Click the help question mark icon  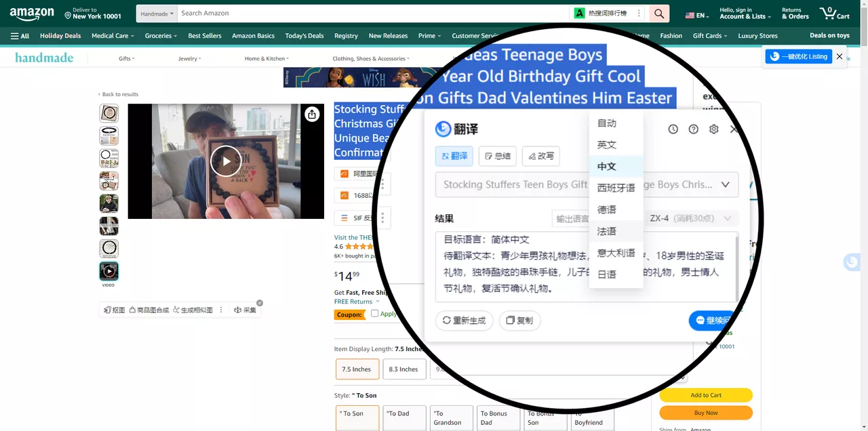693,129
